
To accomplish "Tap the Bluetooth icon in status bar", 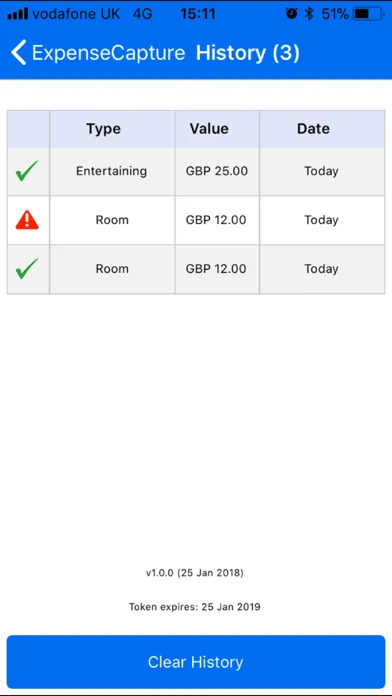I will [x=309, y=14].
